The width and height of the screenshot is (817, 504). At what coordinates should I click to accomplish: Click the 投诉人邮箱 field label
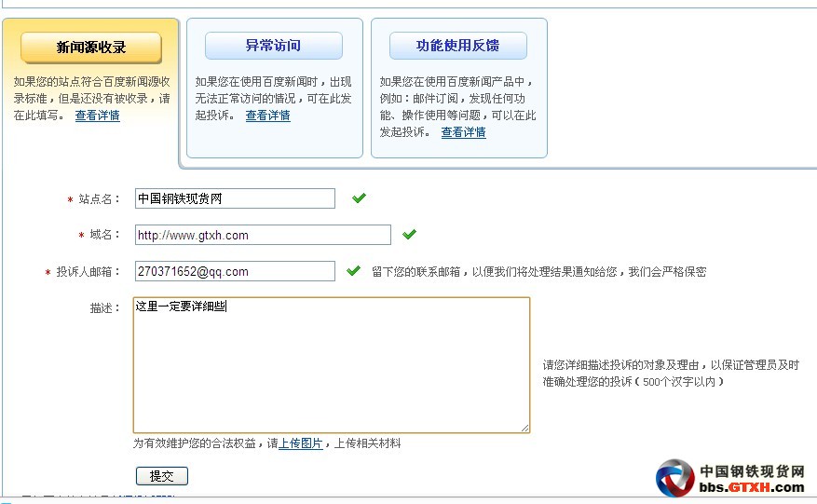pos(89,271)
